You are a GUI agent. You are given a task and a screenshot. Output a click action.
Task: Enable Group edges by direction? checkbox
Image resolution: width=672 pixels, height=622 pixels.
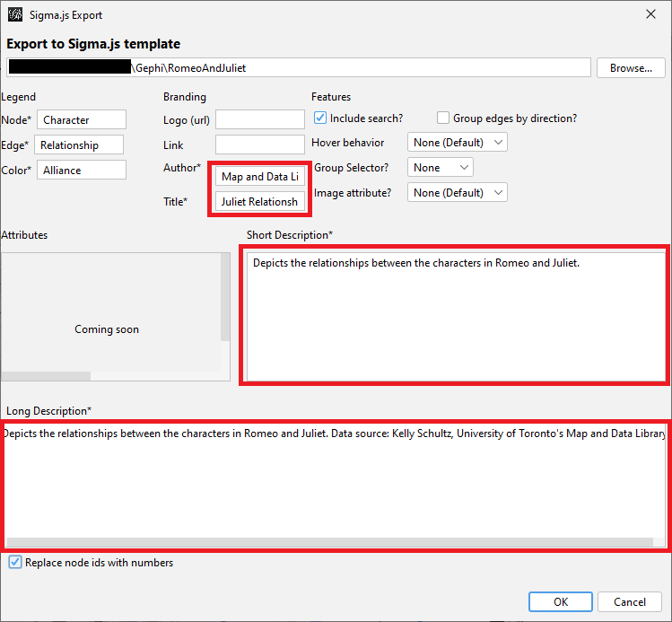point(443,118)
